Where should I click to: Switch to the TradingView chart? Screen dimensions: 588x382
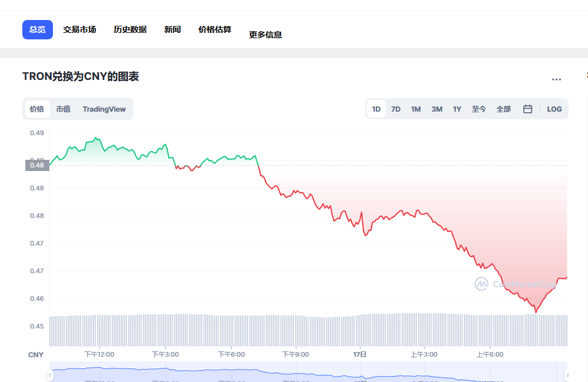104,109
